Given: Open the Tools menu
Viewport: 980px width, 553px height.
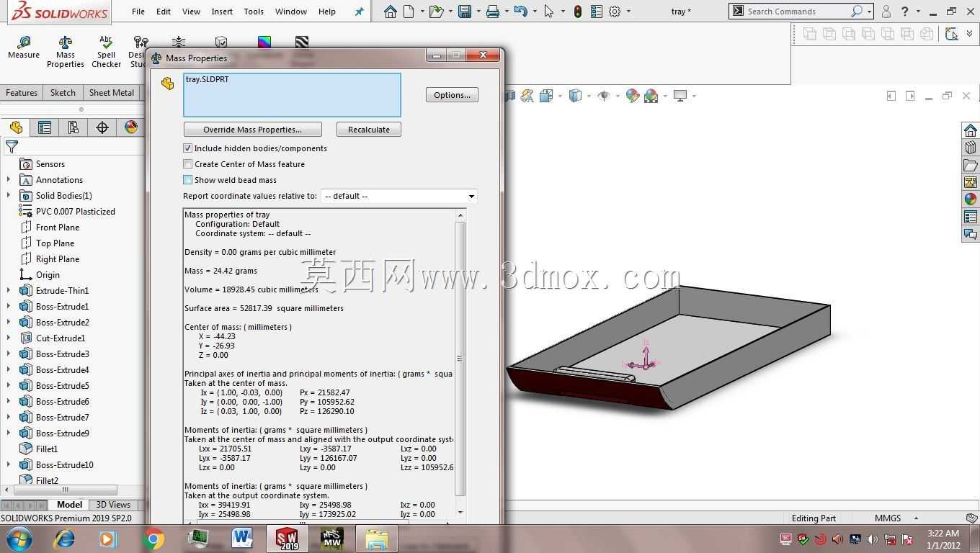Looking at the screenshot, I should point(254,12).
